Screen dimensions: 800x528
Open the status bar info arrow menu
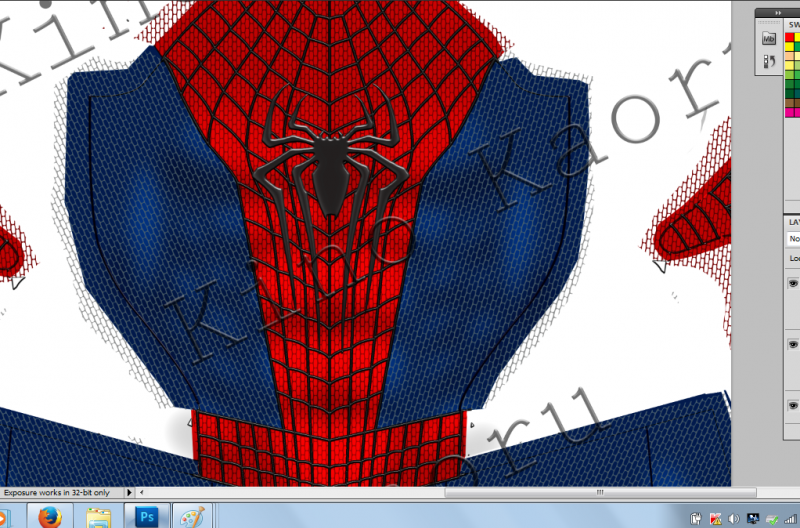(x=129, y=492)
